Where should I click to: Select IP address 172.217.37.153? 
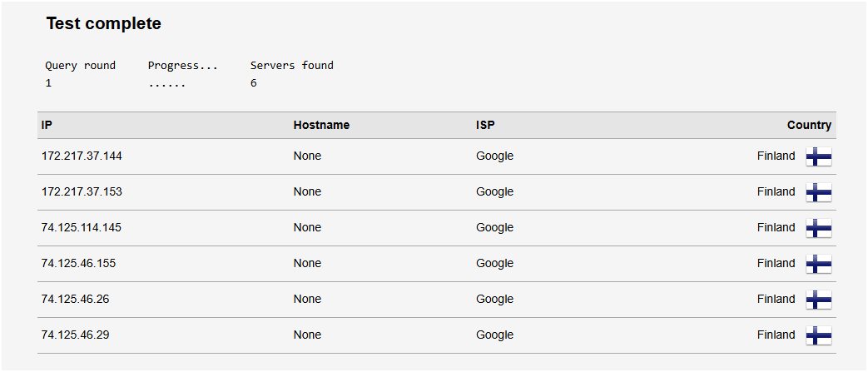[x=82, y=191]
